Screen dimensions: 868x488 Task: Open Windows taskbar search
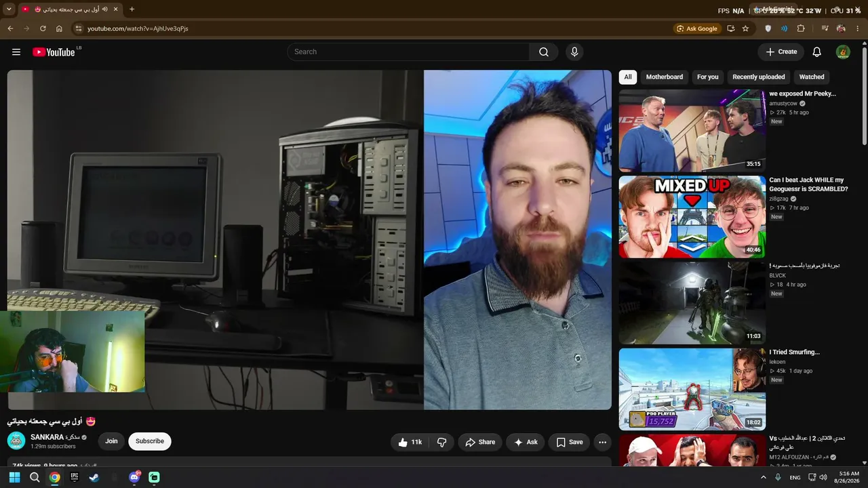coord(35,477)
